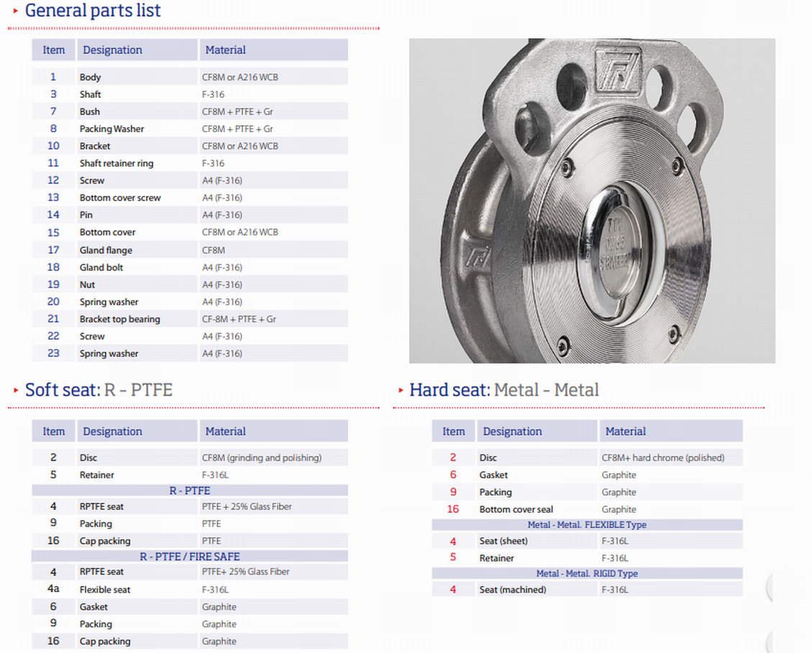
Task: Click 'Screw' in item 22 row
Action: [92, 336]
